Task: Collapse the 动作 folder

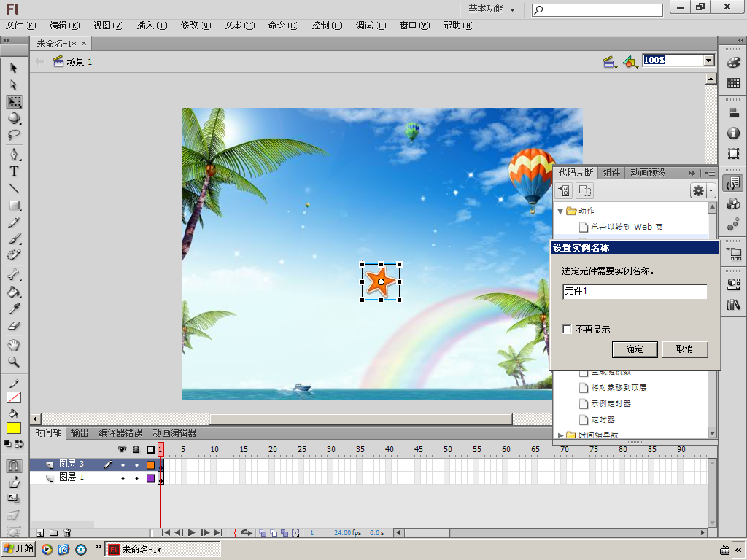Action: [x=560, y=211]
